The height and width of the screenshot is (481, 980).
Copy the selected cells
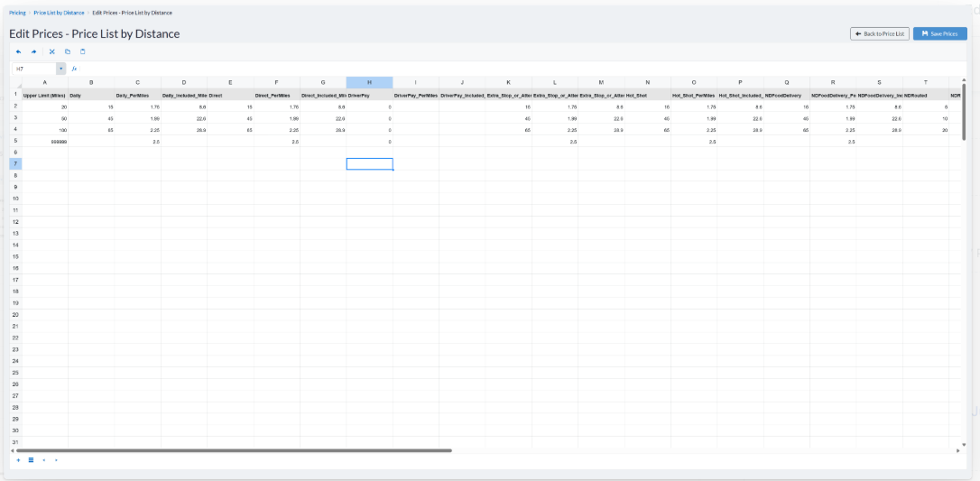[x=68, y=51]
